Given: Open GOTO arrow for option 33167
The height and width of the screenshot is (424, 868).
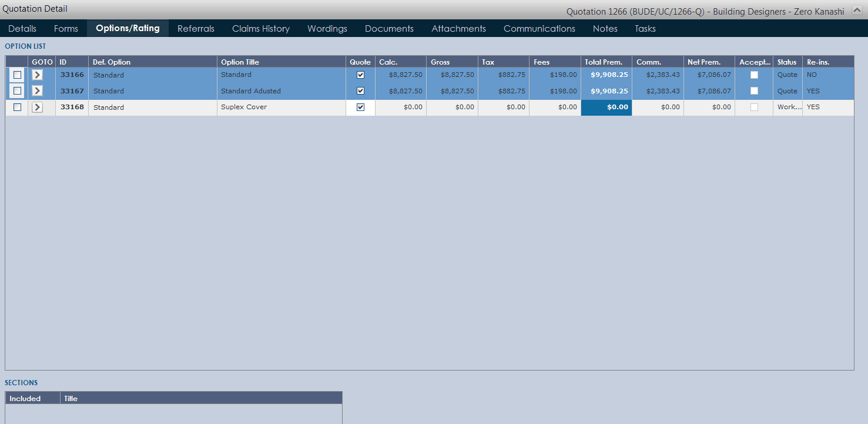Looking at the screenshot, I should (38, 90).
